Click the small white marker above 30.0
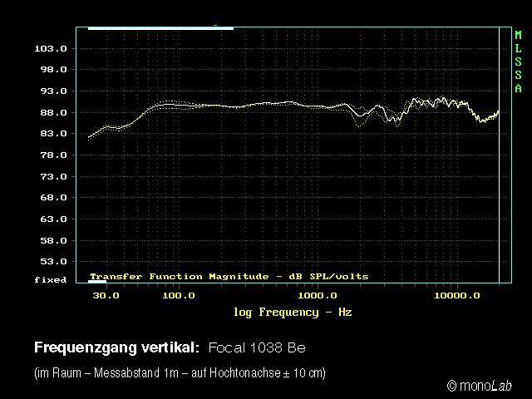This screenshot has height=399, width=532. [97, 282]
